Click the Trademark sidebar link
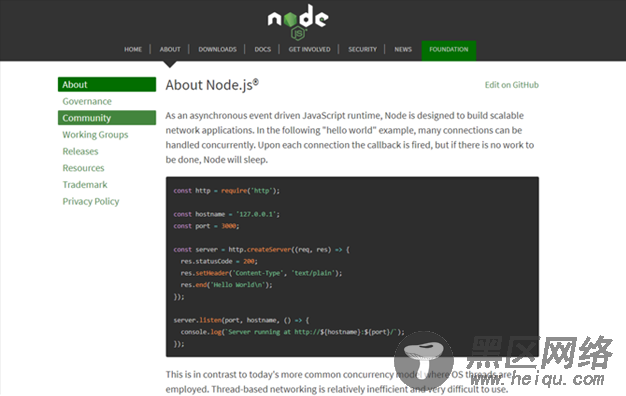The height and width of the screenshot is (396, 626). (x=85, y=185)
